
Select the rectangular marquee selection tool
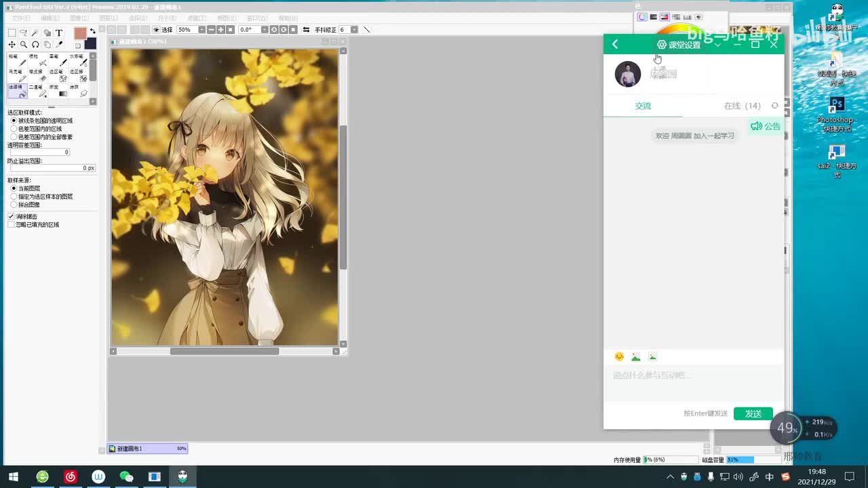click(x=12, y=33)
